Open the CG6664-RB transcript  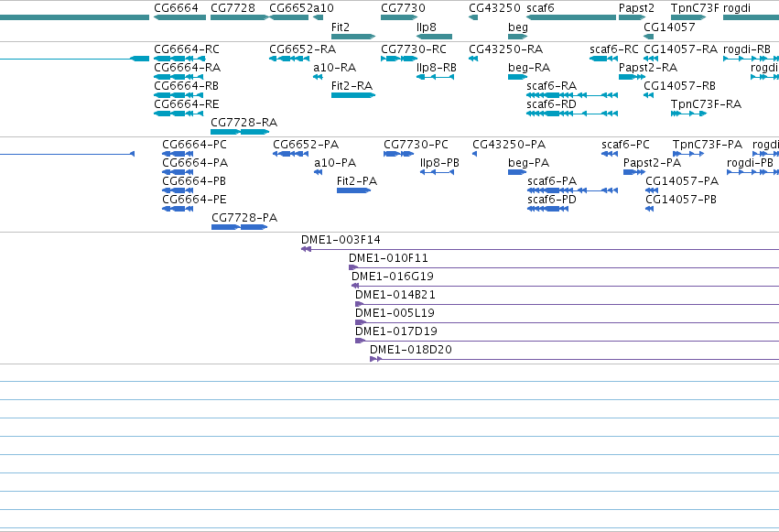187,85
